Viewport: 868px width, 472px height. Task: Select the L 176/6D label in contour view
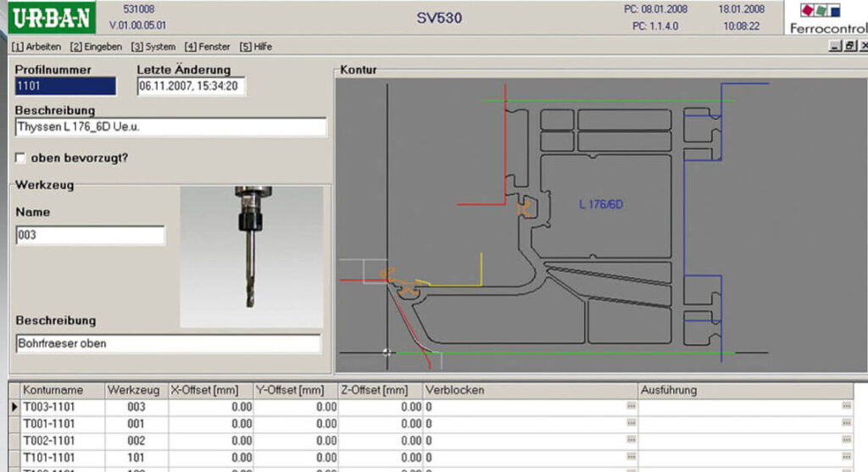(601, 205)
